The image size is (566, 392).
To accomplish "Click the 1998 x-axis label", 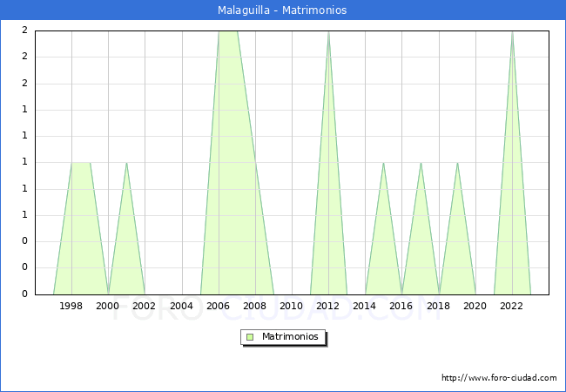I will click(x=71, y=306).
